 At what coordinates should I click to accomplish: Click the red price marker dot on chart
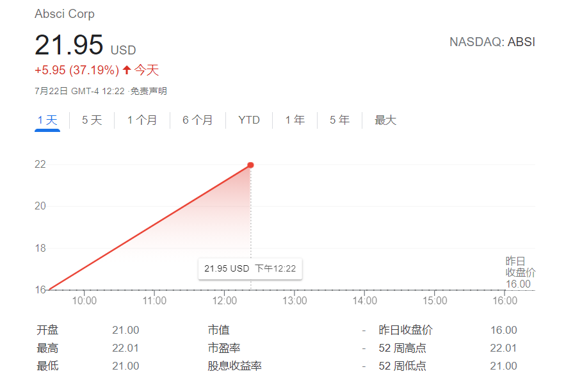coord(250,164)
